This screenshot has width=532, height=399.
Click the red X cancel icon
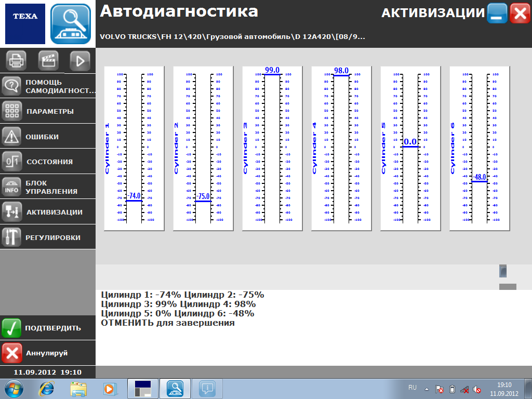coord(11,353)
